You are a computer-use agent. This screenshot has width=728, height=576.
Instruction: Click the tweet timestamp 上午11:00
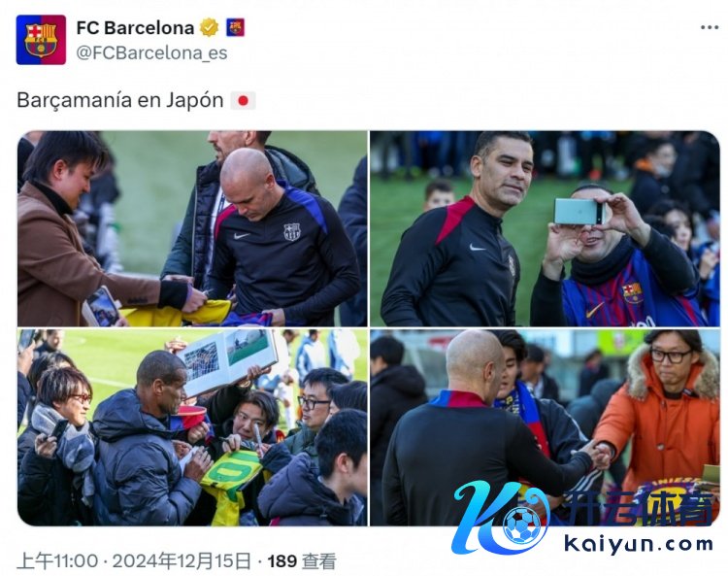click(x=57, y=561)
